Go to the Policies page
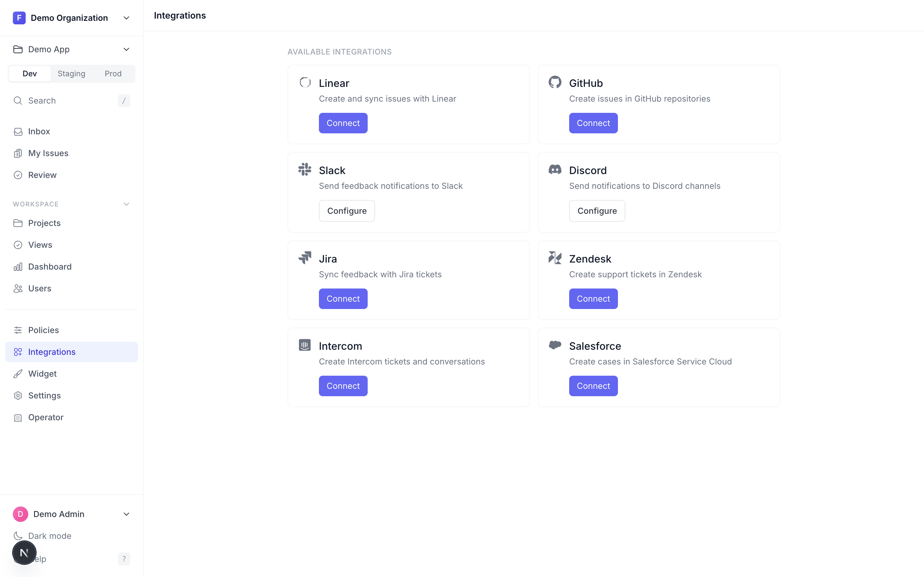 [43, 330]
